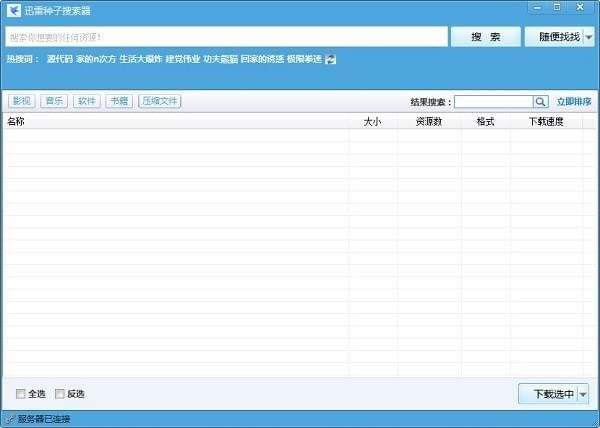600x428 pixels.
Task: Search hot word 建党伟业
Action: click(183, 59)
